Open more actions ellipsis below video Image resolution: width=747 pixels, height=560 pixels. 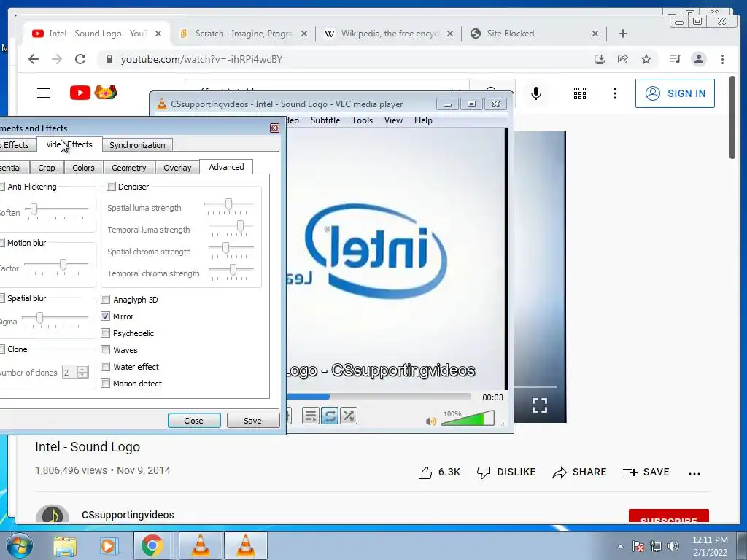694,472
